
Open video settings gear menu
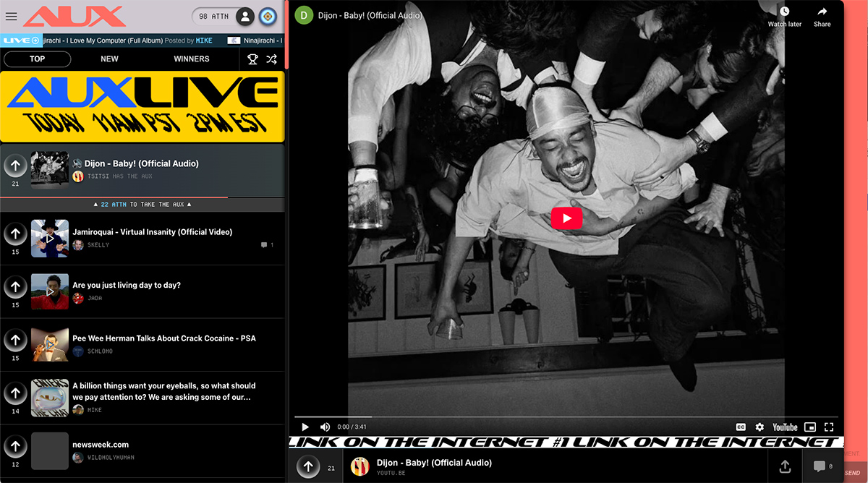[x=759, y=427]
